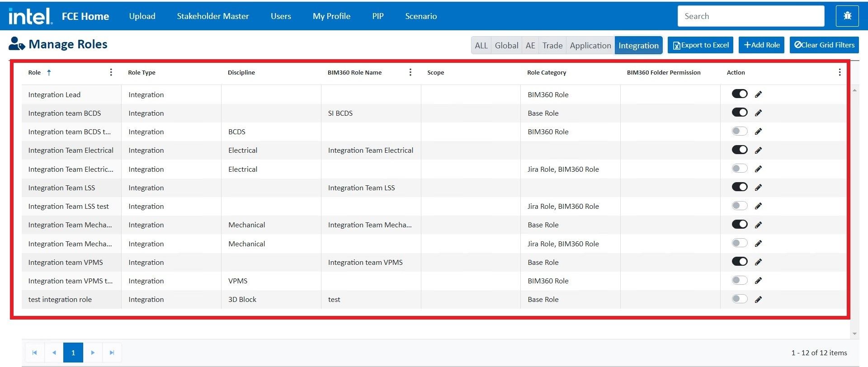This screenshot has height=367, width=868.
Task: Open Action column options menu
Action: coord(840,72)
